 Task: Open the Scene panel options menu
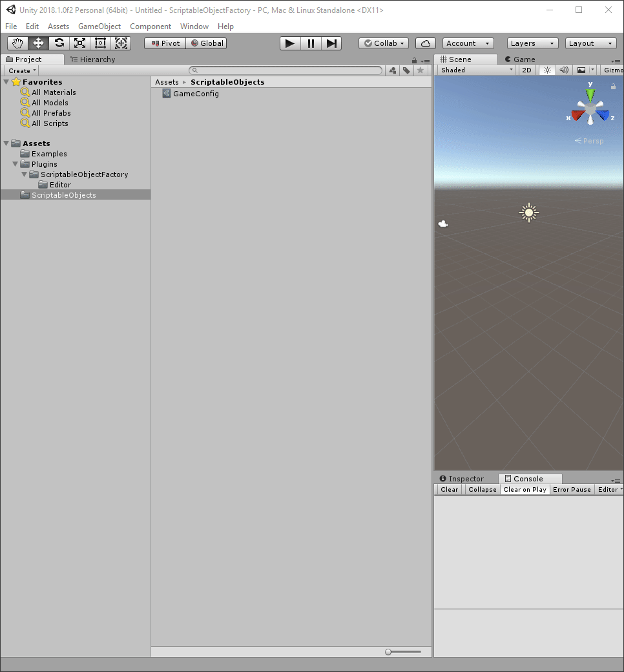click(x=616, y=61)
